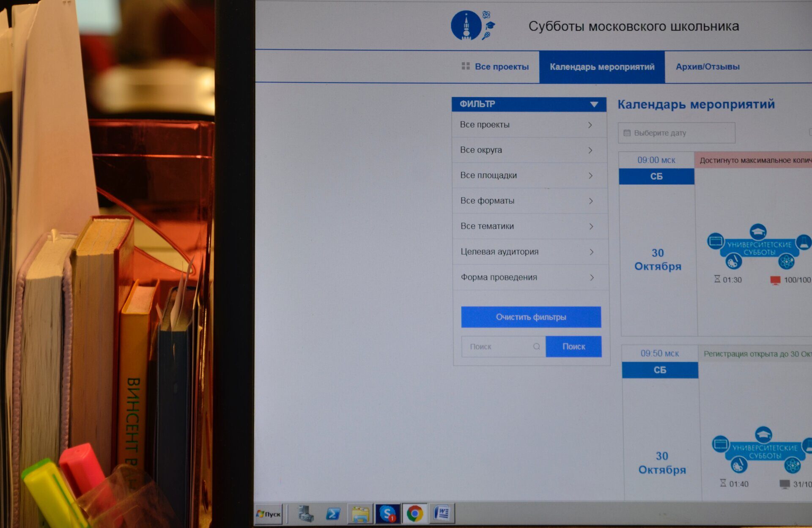Click the Субботы московского школьника logo
The image size is (812, 528).
click(x=473, y=25)
